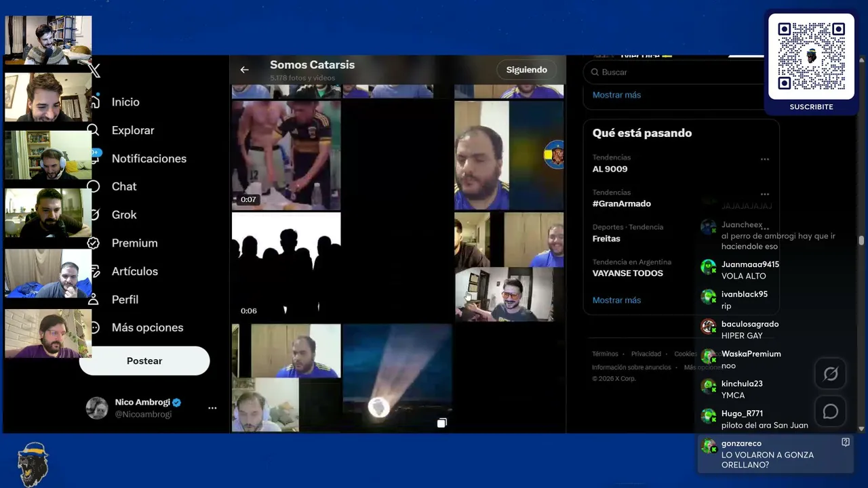
Task: Select username kinchula23 in chat
Action: 742,384
